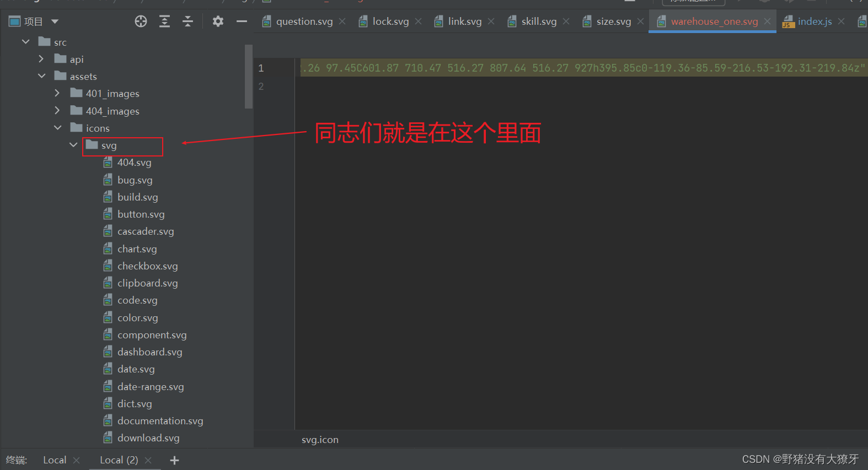Collapse the assets folder
Image resolution: width=868 pixels, height=470 pixels.
point(41,75)
